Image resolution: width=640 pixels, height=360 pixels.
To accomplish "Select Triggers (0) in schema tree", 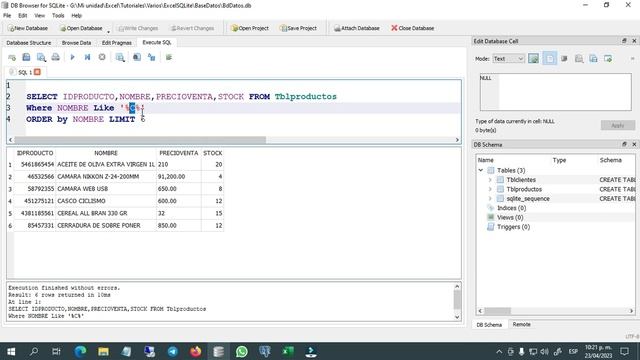I will click(513, 227).
